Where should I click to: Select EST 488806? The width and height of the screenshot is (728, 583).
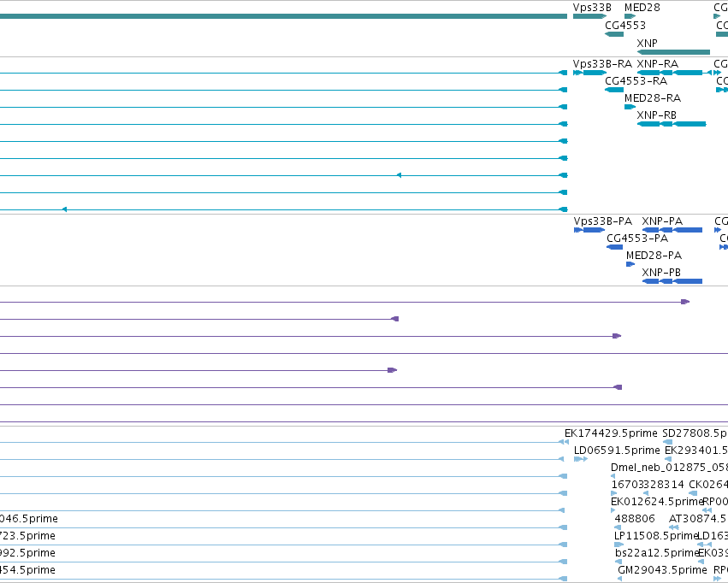[x=635, y=519]
